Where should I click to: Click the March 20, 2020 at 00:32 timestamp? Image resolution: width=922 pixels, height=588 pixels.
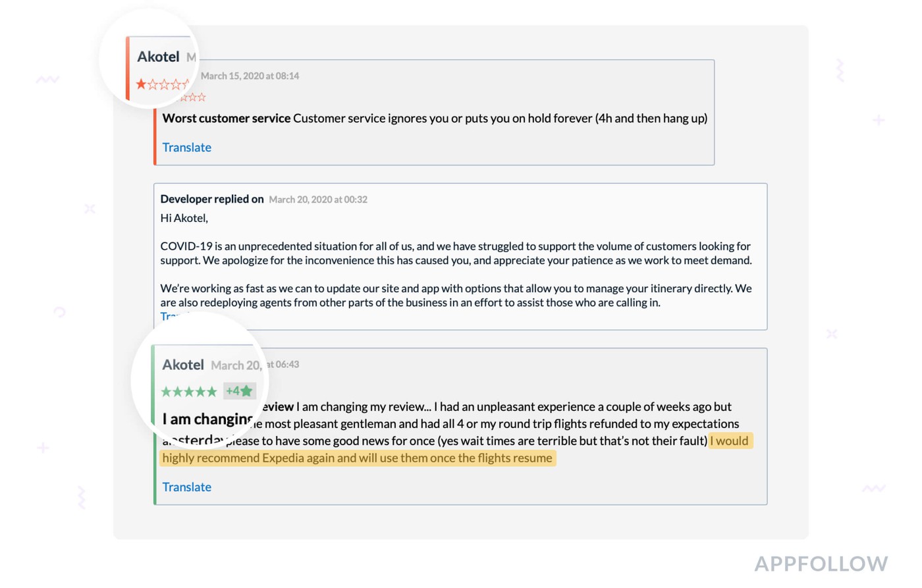[x=318, y=200]
